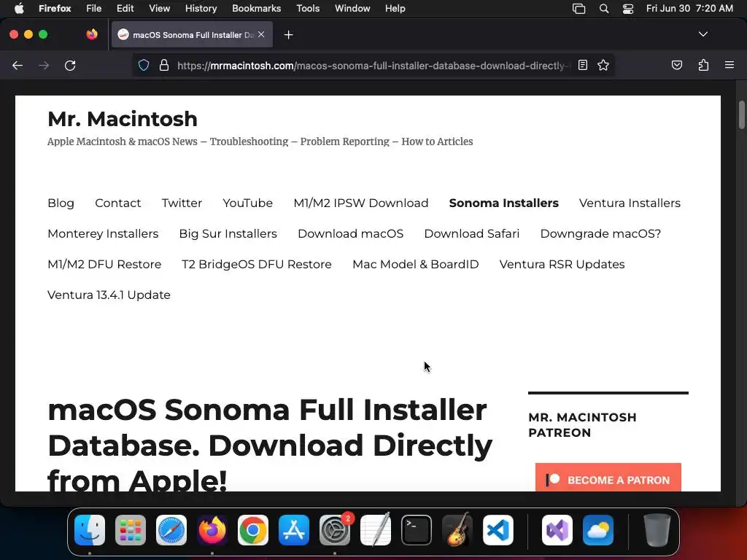This screenshot has height=560, width=747.
Task: Open the Monterey Installers link
Action: [103, 233]
